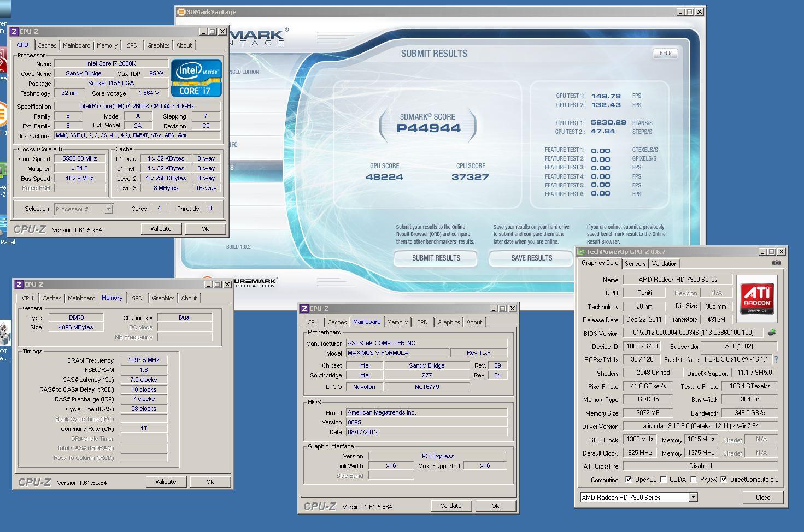Viewport: 804px width, 532px height.
Task: Open Mainboard tab in CPU-Z CPU window
Action: click(x=77, y=45)
